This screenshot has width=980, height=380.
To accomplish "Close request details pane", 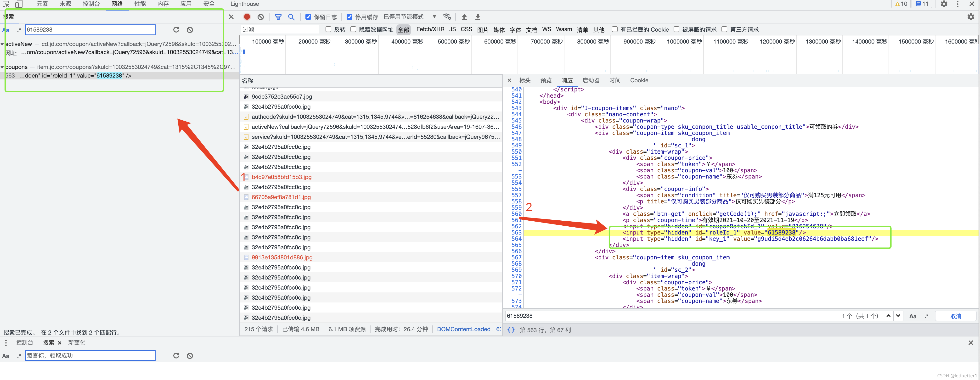I will pos(509,80).
